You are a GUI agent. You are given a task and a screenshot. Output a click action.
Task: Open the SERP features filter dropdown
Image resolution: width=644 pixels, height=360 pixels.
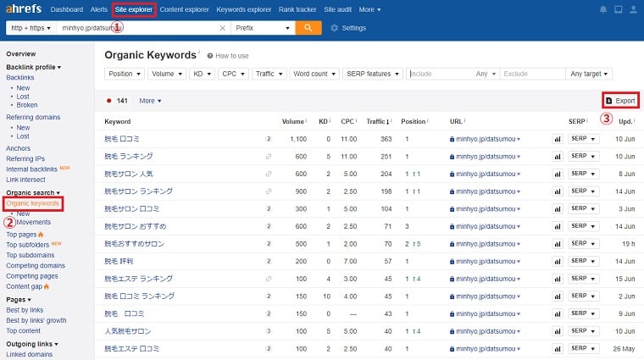[372, 74]
